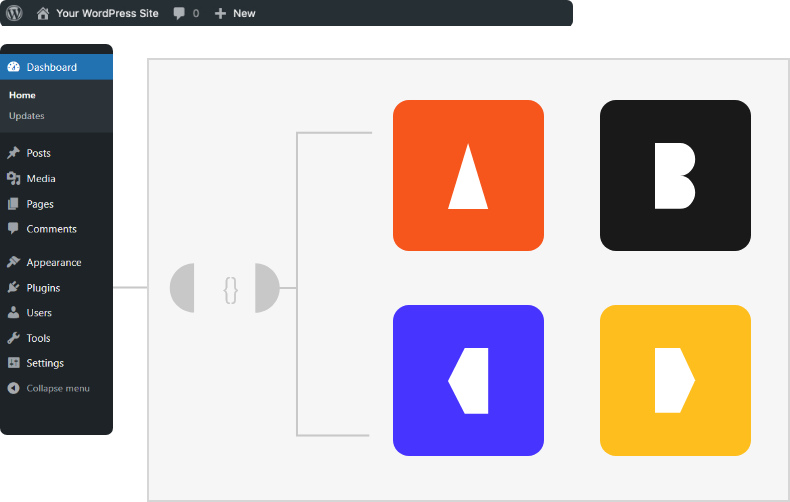Click the orange tile with triangle logo
This screenshot has width=790, height=502.
coord(468,175)
